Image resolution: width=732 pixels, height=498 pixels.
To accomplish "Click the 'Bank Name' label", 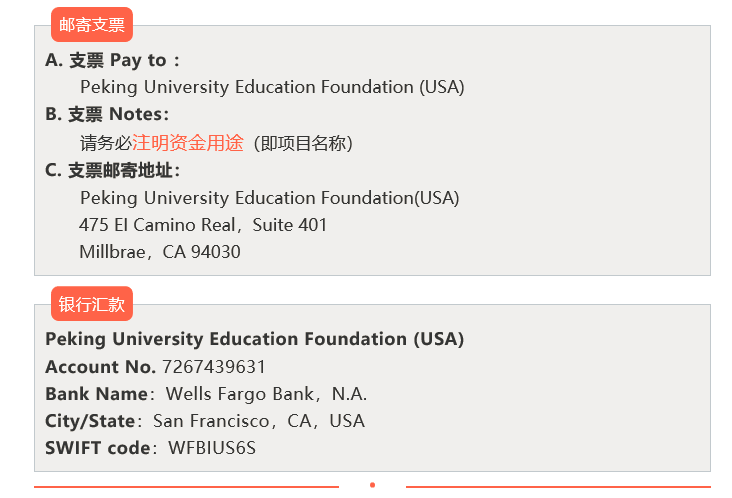I will pyautogui.click(x=97, y=394).
